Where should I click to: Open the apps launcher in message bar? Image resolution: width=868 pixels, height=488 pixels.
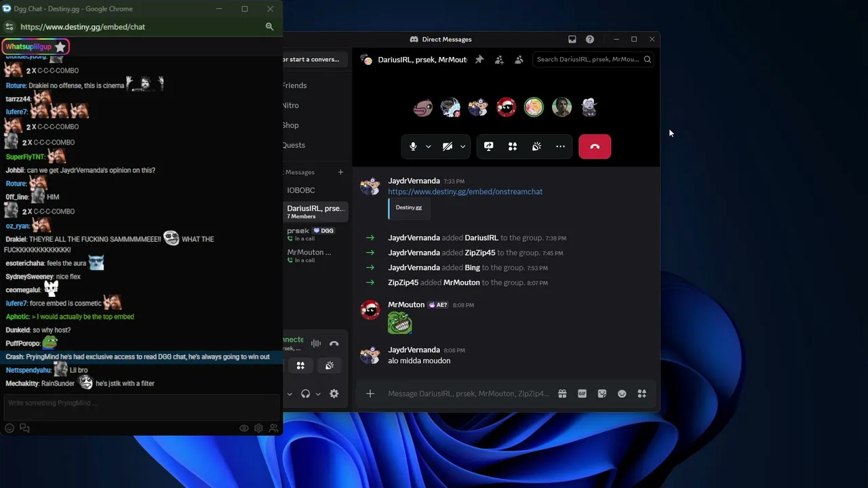coord(642,394)
